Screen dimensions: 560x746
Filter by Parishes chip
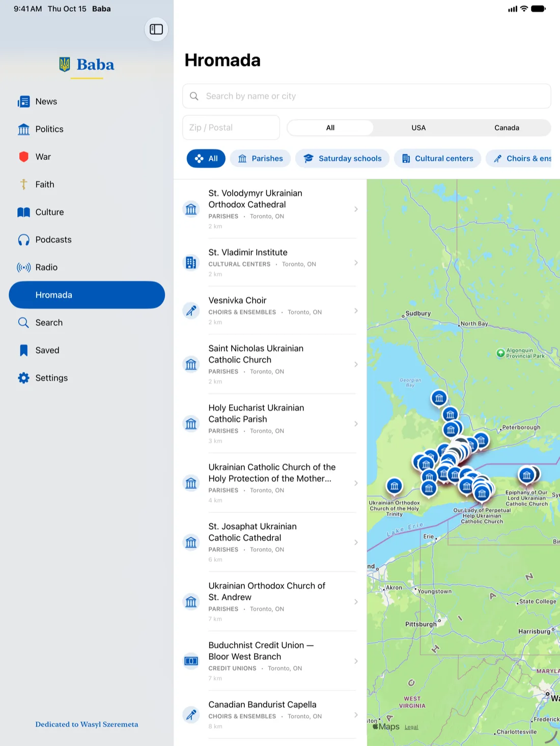[x=260, y=158]
